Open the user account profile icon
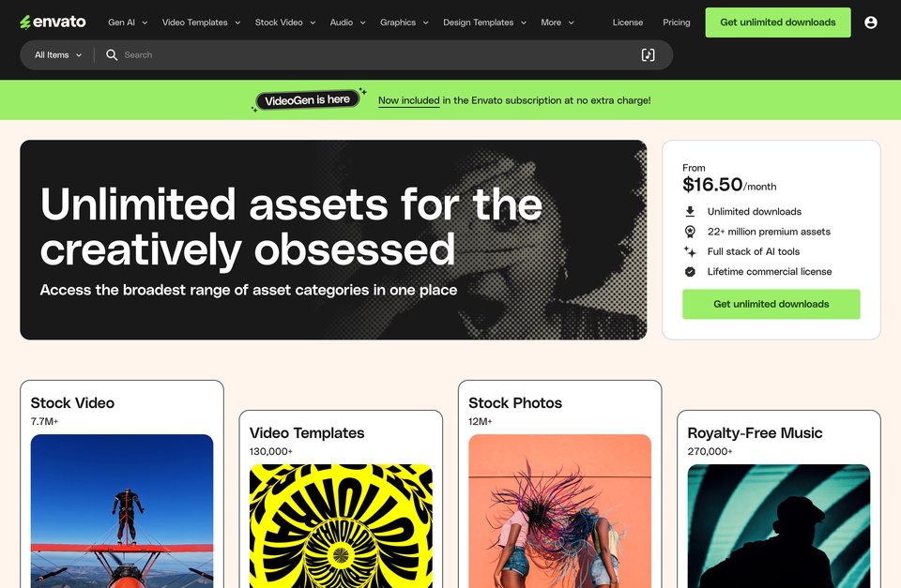The width and height of the screenshot is (901, 588). tap(871, 23)
